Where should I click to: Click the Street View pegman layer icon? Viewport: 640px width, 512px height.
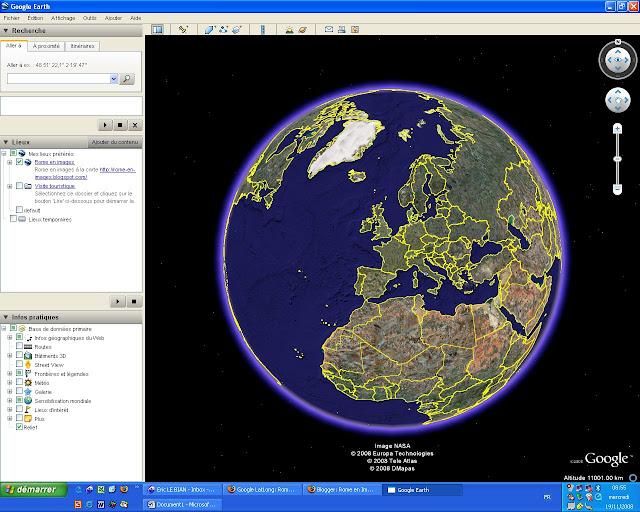click(28, 365)
